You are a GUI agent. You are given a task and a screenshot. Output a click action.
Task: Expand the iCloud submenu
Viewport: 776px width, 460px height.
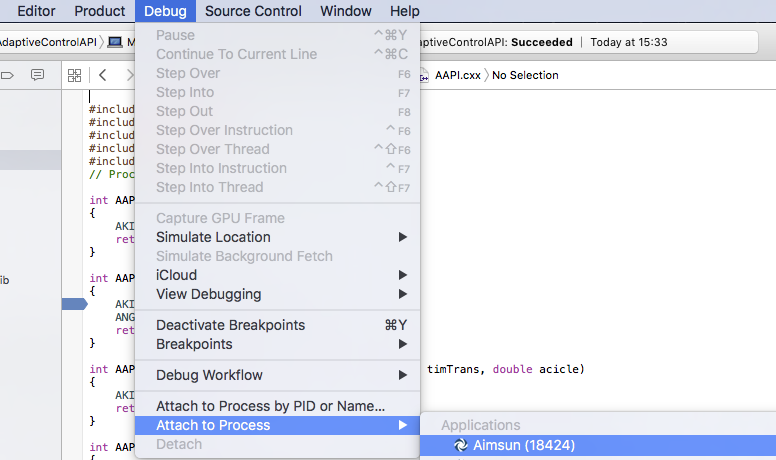177,275
